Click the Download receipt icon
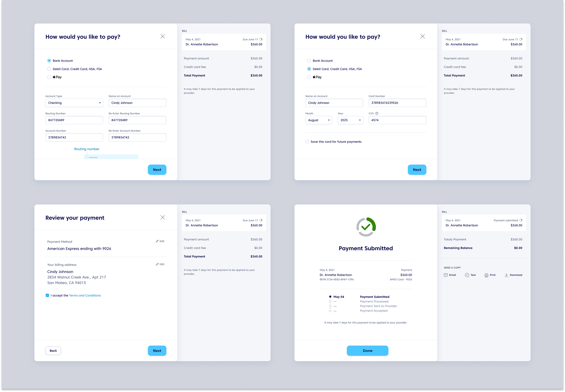The height and width of the screenshot is (392, 565). click(x=506, y=275)
